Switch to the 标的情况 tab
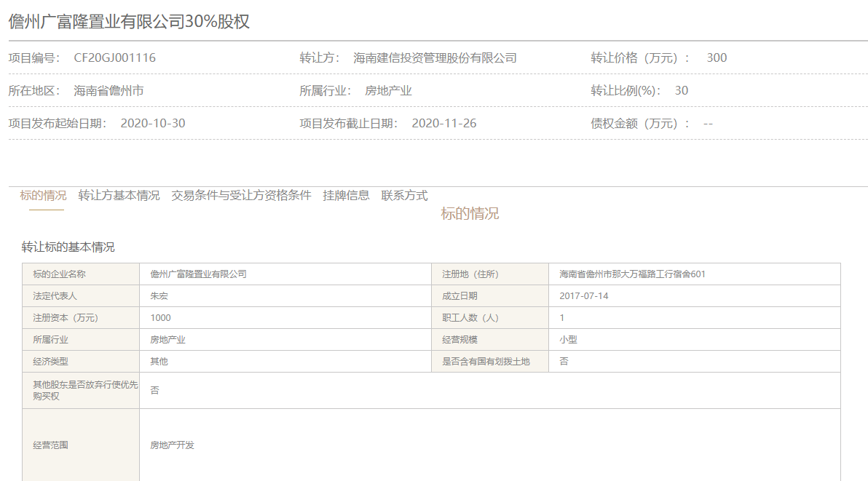 [42, 195]
